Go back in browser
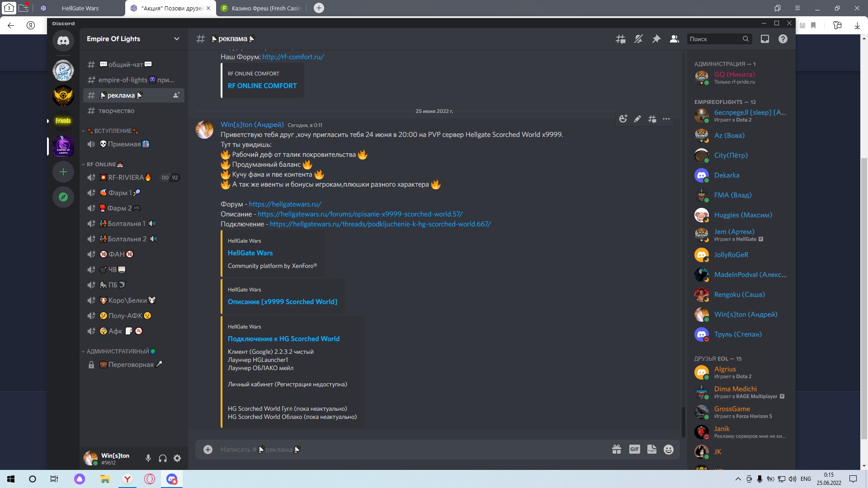 coord(11,25)
